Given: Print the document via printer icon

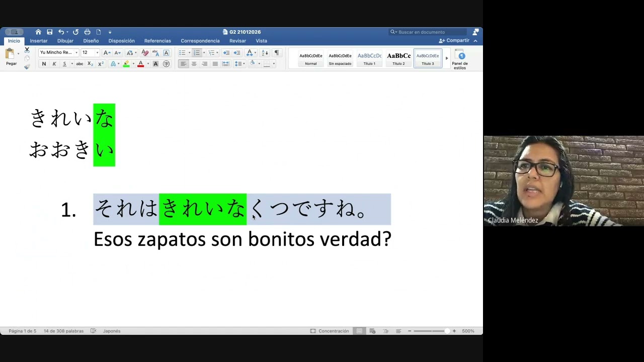Looking at the screenshot, I should (87, 32).
